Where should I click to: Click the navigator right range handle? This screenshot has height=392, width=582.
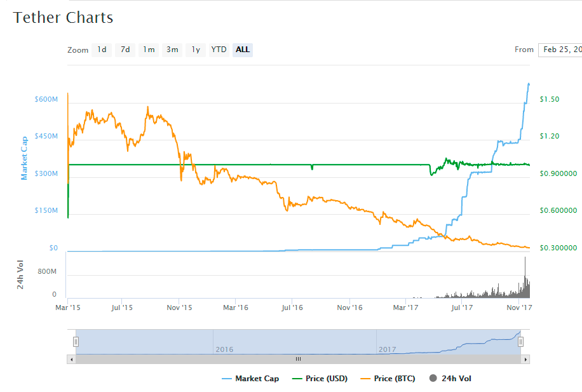tap(521, 342)
